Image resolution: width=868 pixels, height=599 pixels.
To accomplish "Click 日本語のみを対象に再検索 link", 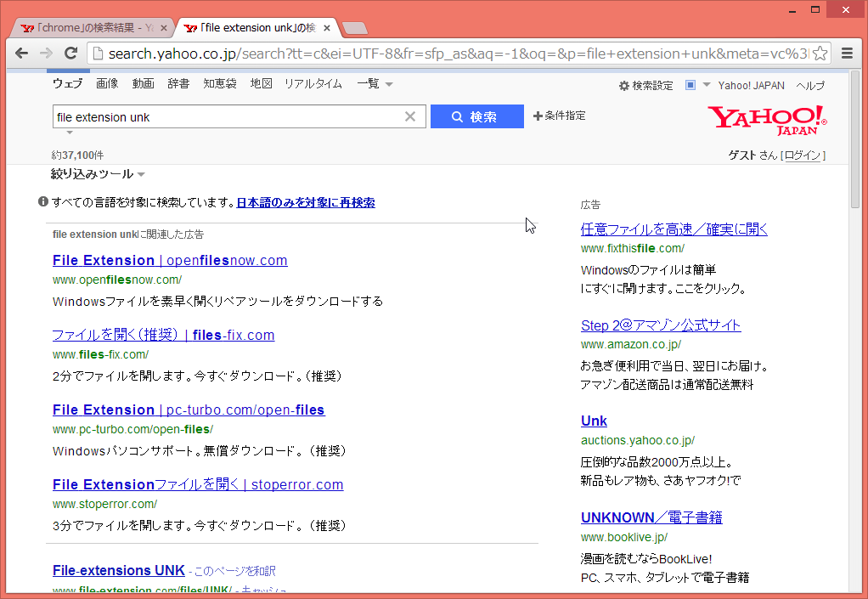I will [306, 202].
